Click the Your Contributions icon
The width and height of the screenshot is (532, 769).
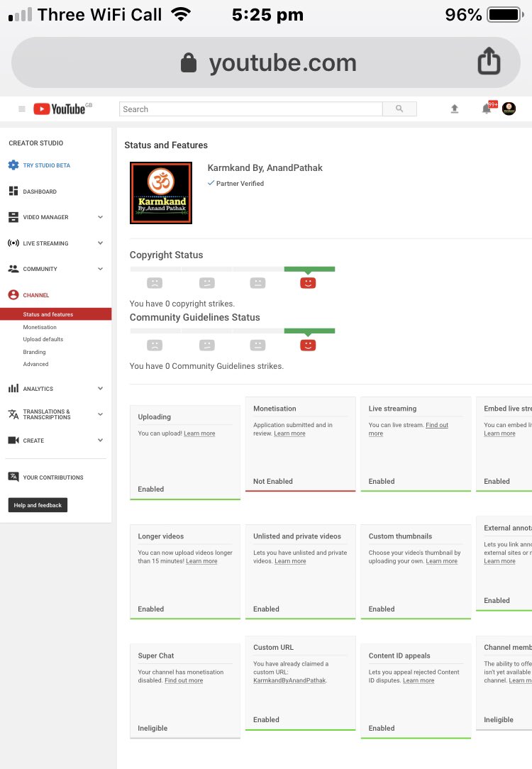tap(13, 477)
